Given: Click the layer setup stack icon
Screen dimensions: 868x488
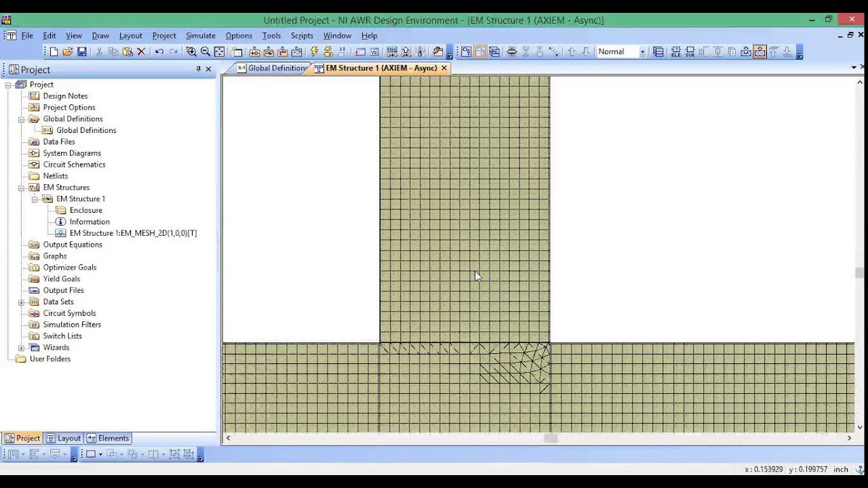Looking at the screenshot, I should [x=658, y=52].
